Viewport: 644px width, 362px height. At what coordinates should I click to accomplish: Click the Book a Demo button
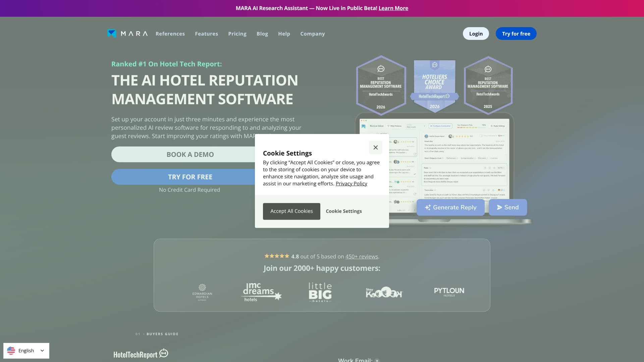click(190, 155)
